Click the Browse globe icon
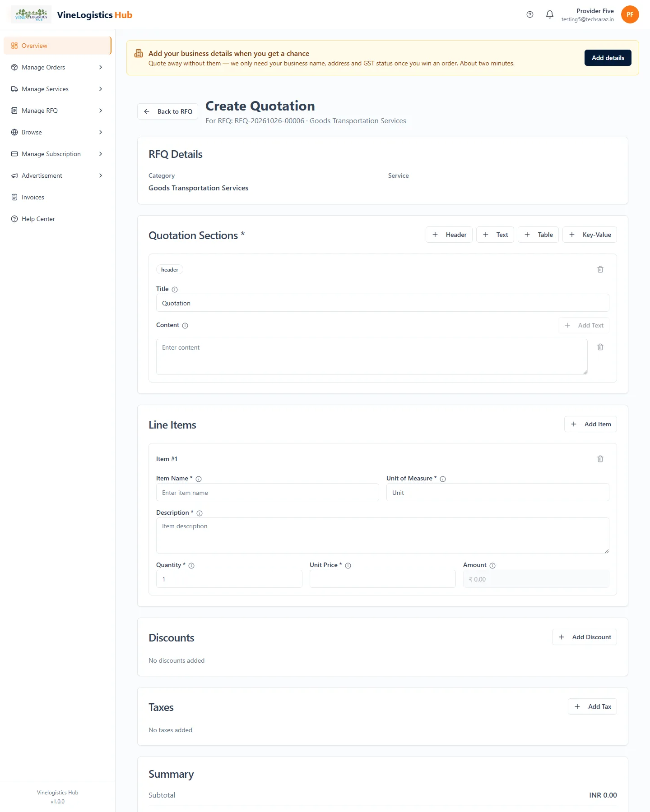The image size is (650, 812). (14, 132)
